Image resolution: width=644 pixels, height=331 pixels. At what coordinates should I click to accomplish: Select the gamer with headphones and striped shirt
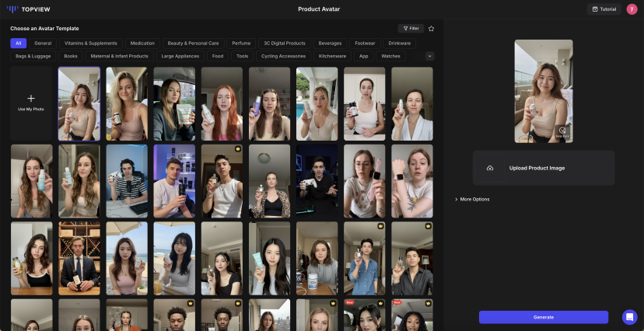(x=127, y=181)
